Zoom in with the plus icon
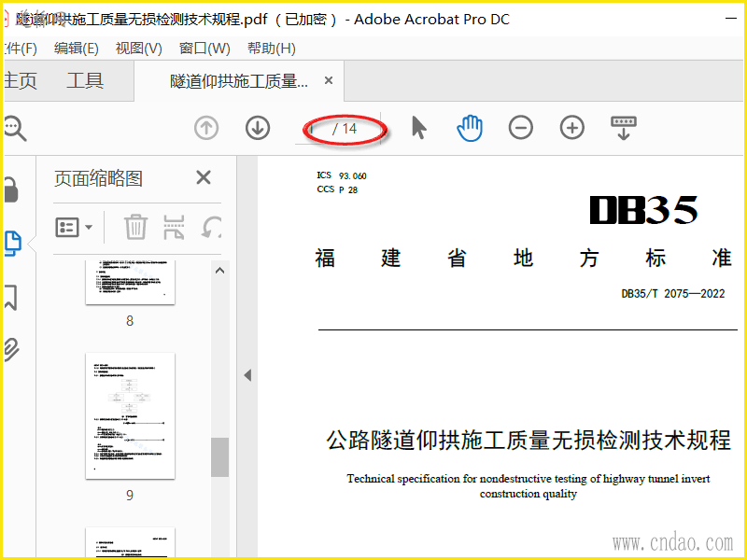Viewport: 747px width, 560px height. 572,128
